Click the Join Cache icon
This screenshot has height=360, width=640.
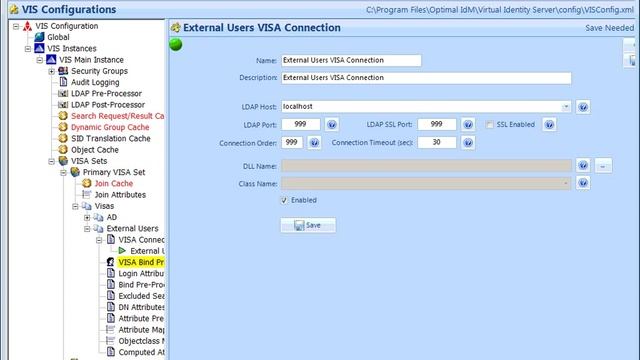click(87, 183)
